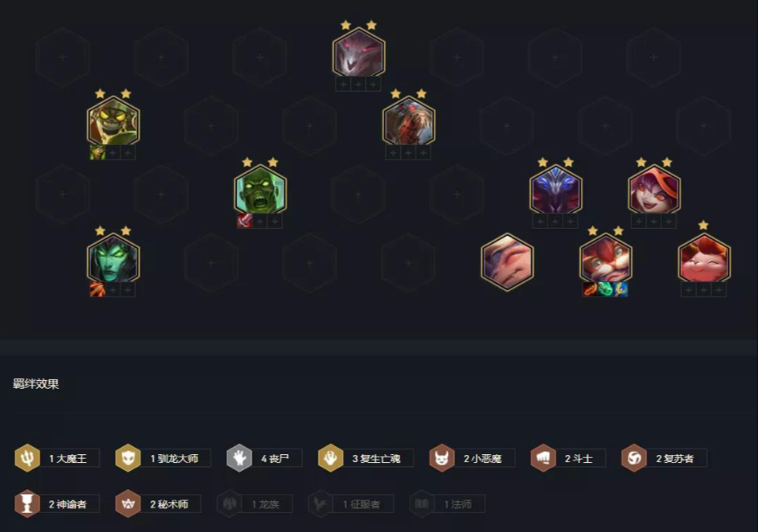Select the 2 复苏者 trait badge

[x=664, y=458]
